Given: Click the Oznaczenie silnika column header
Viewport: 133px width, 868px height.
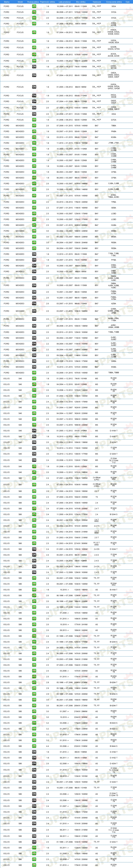Looking at the screenshot, I should (113, 2).
